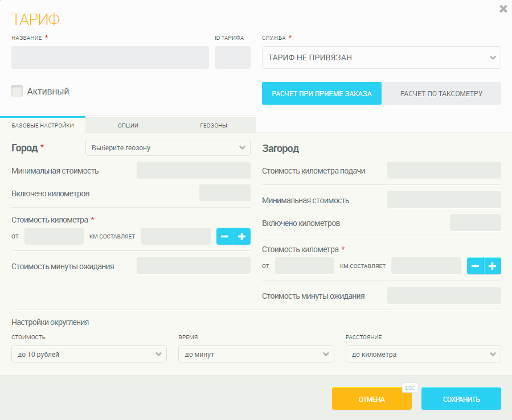Open the Служба dropdown
This screenshot has height=420, width=512.
(381, 57)
